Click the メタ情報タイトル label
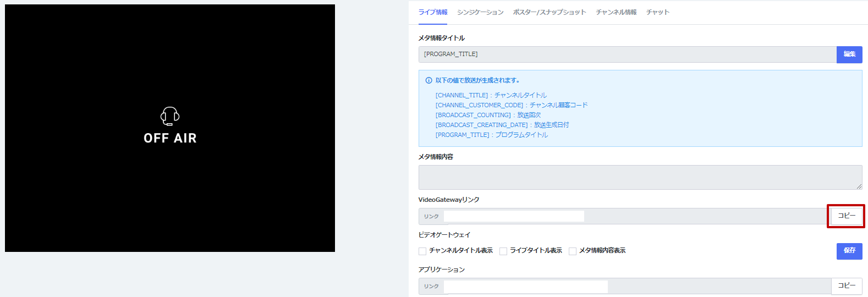Image resolution: width=868 pixels, height=297 pixels. pos(441,38)
